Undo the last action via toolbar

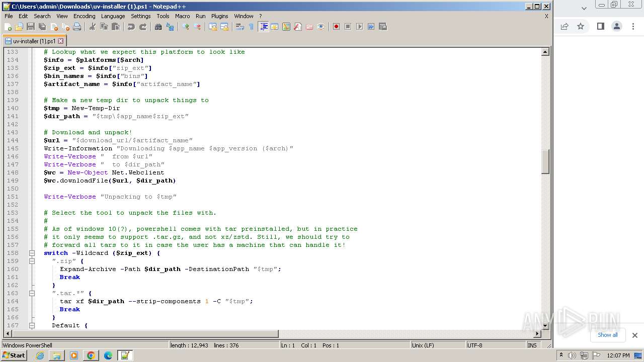pos(131,27)
